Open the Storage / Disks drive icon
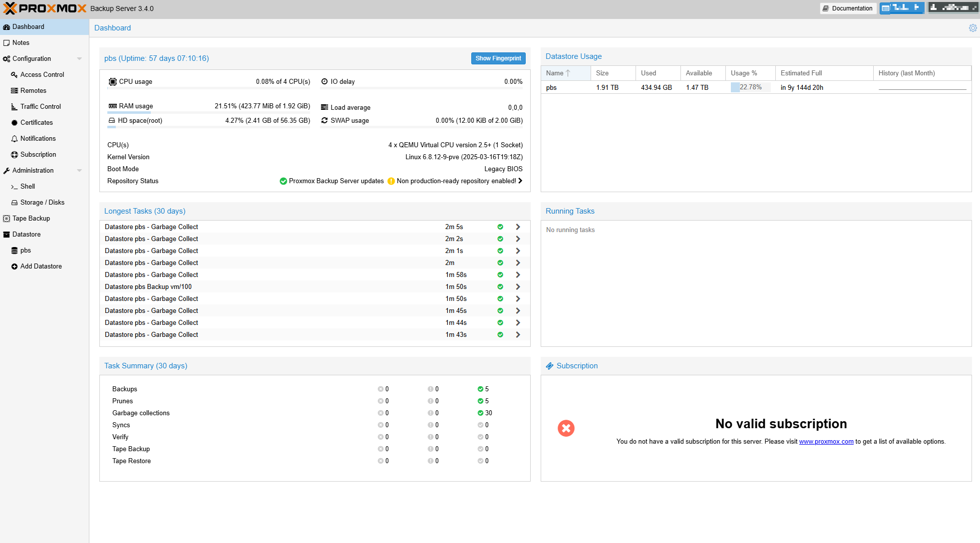980x543 pixels. click(14, 203)
